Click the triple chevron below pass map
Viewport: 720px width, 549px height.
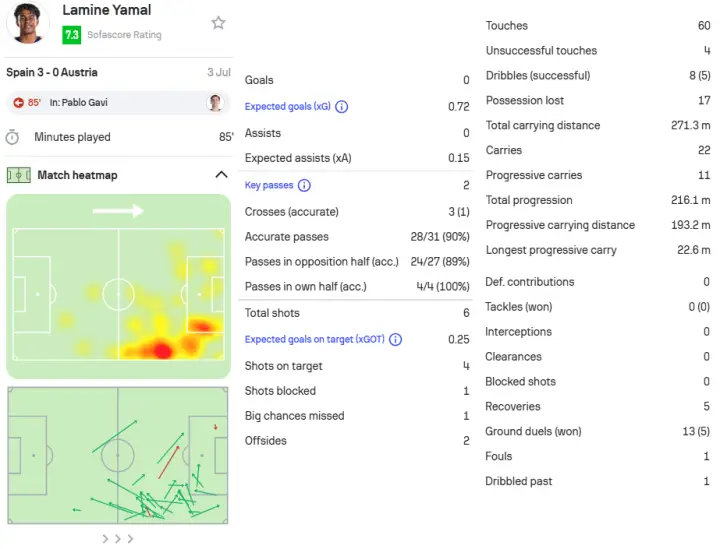point(118,538)
